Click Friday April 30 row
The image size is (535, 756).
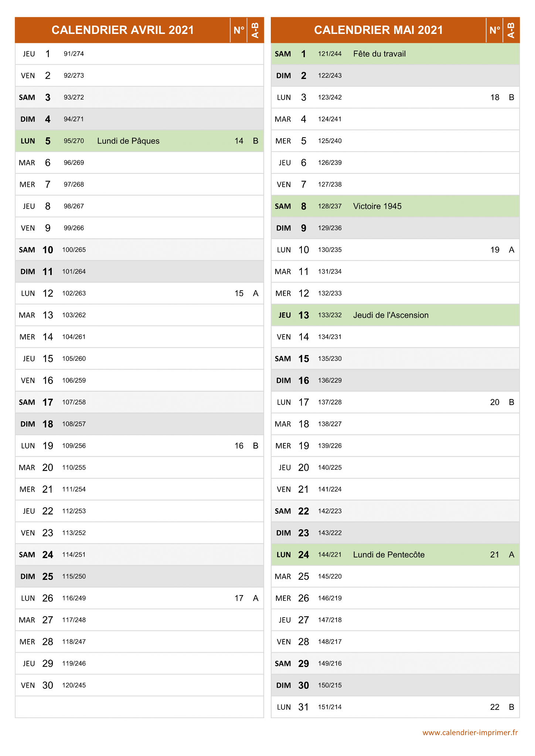(x=139, y=685)
